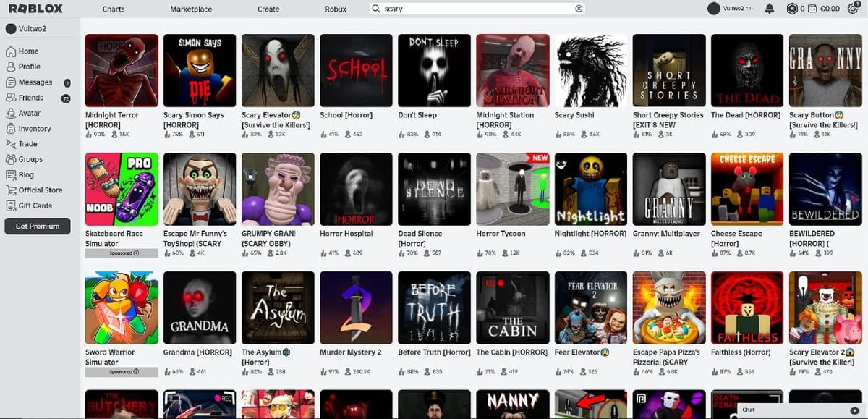
Task: Open the Horror Hospital thumbnail
Action: (356, 189)
